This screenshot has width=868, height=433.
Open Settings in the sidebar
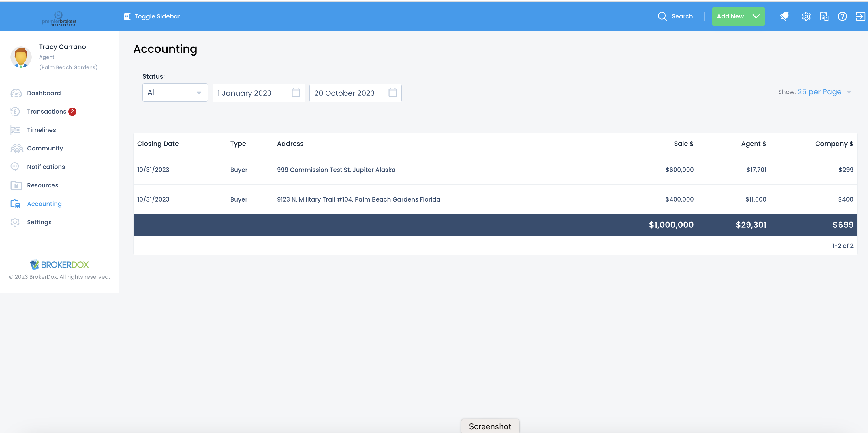click(x=39, y=222)
